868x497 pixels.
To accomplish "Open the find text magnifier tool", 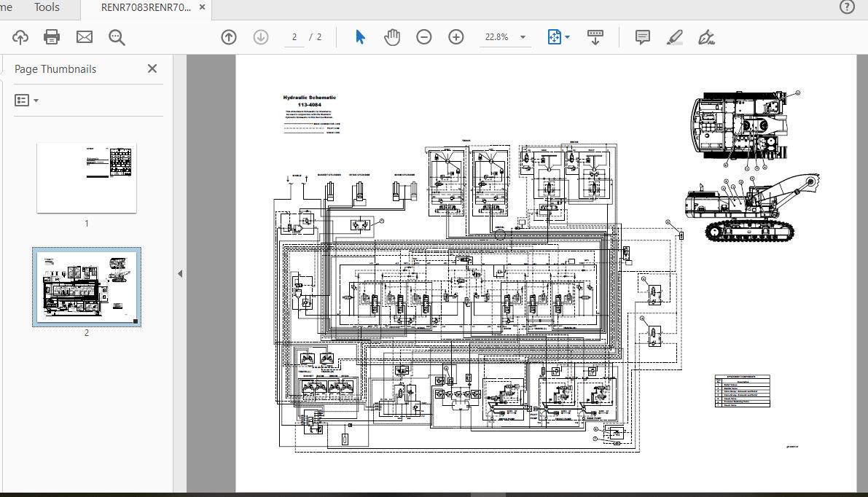I will pos(117,37).
